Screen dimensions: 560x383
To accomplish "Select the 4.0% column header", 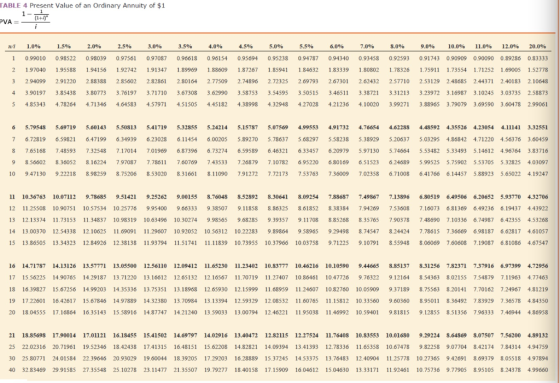I will pyautogui.click(x=215, y=46).
